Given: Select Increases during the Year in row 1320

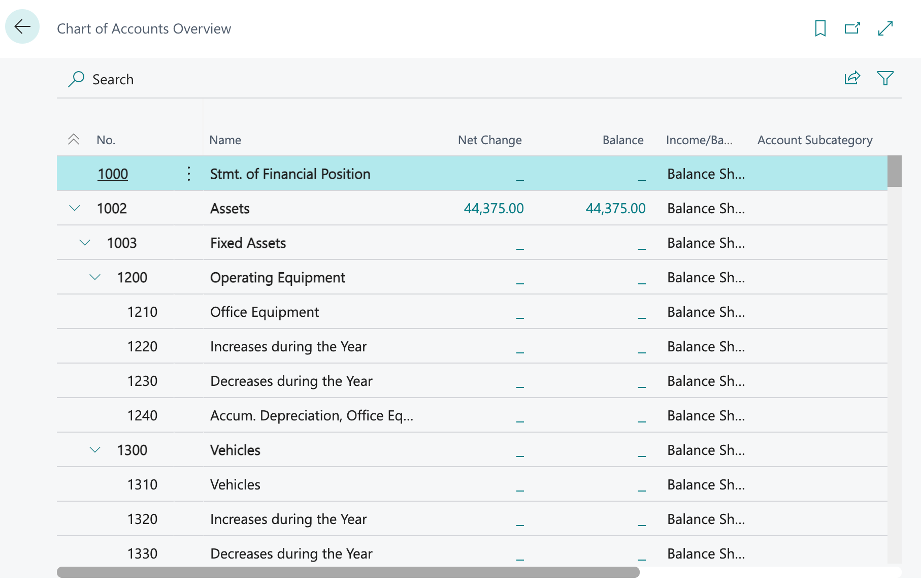Looking at the screenshot, I should coord(288,519).
